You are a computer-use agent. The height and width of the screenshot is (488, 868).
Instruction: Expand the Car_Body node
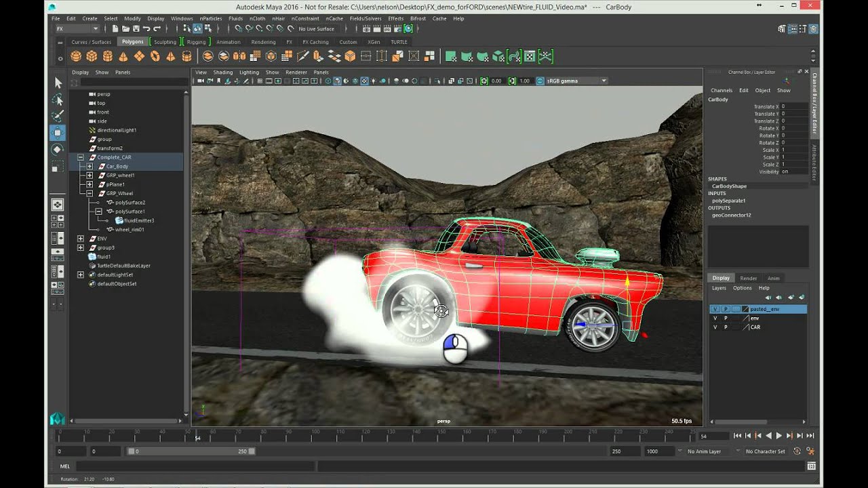point(90,166)
